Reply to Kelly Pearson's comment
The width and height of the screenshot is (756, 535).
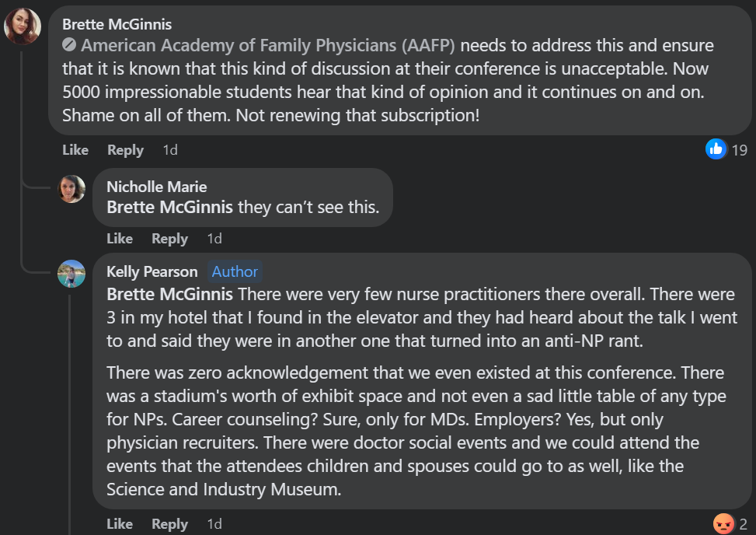pos(169,523)
